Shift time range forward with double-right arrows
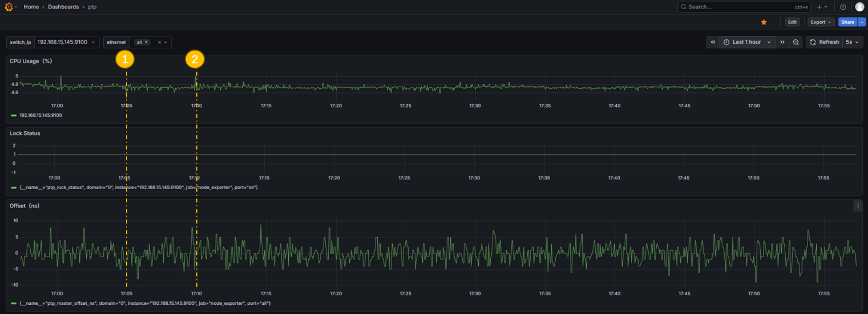This screenshot has height=314, width=868. click(782, 42)
